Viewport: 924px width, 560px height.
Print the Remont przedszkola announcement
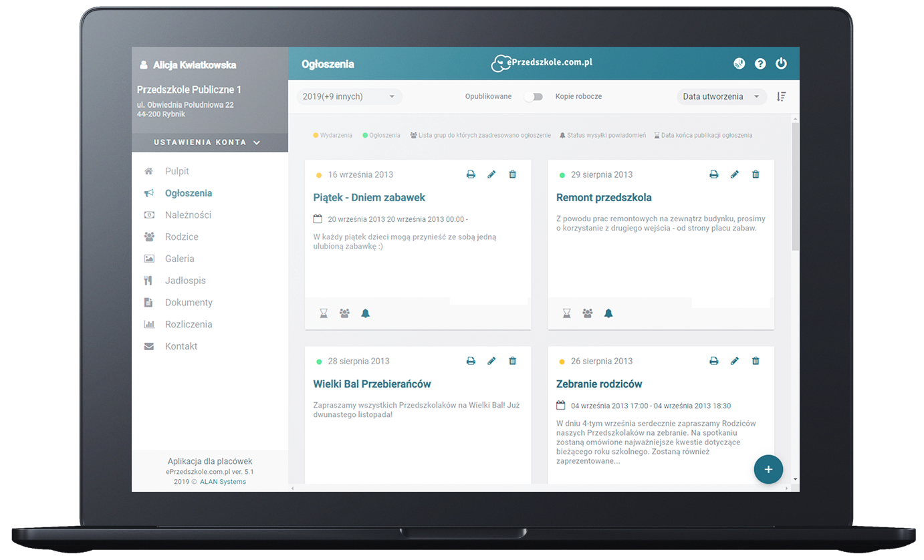tap(714, 174)
